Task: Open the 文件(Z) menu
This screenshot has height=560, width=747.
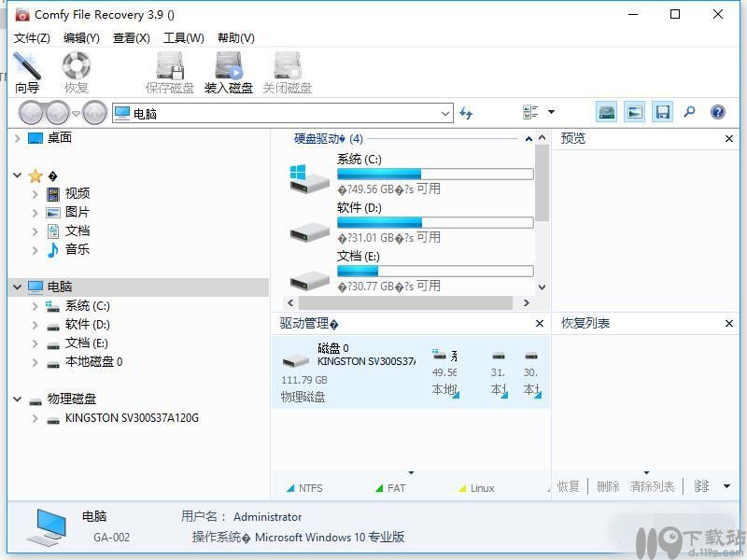Action: click(32, 37)
